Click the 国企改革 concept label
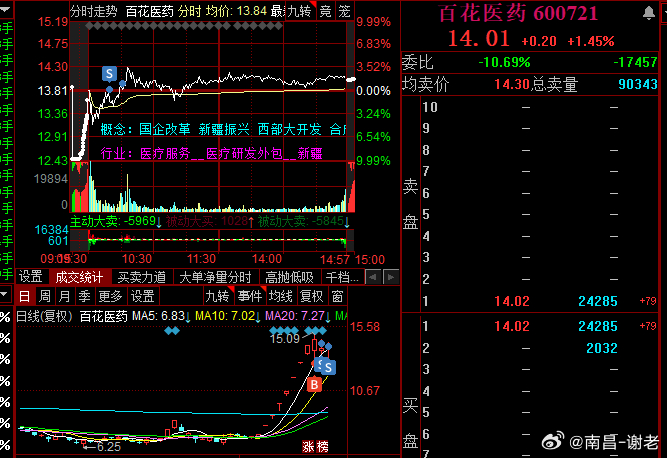The width and height of the screenshot is (667, 458). click(x=165, y=129)
